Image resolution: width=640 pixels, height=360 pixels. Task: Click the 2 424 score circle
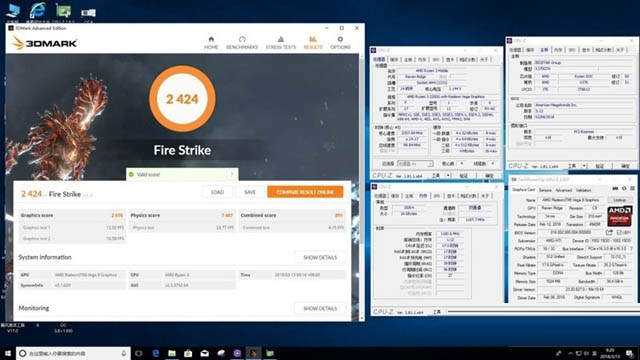pyautogui.click(x=182, y=99)
